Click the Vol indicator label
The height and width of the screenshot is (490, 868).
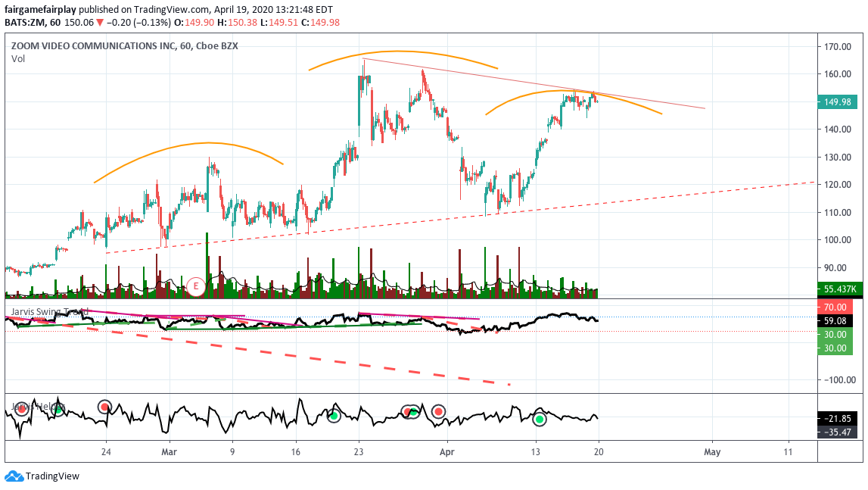(18, 59)
